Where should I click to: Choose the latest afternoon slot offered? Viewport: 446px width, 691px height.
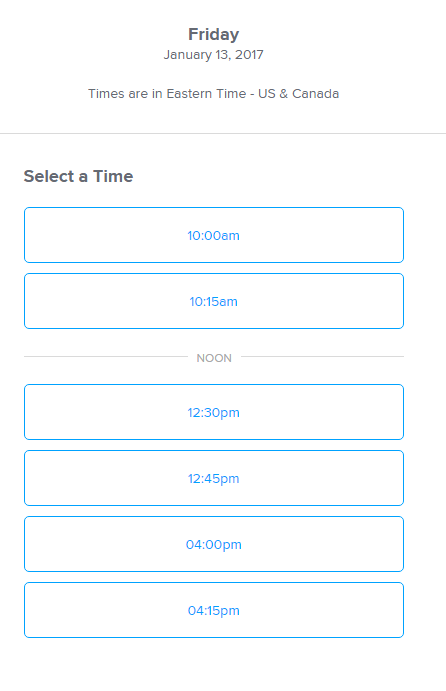coord(214,610)
